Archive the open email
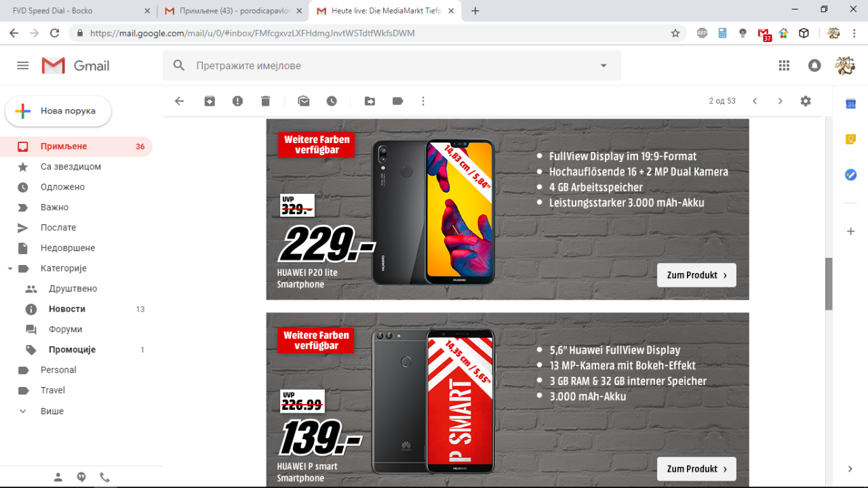Viewport: 868px width, 488px height. pyautogui.click(x=210, y=101)
